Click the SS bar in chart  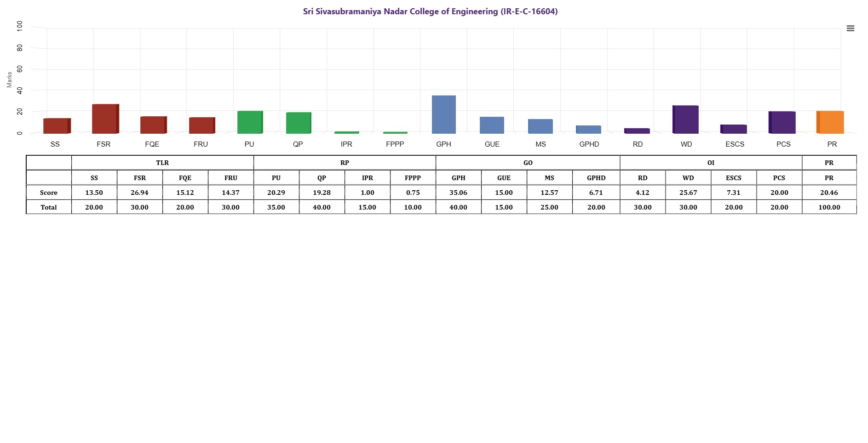(57, 126)
